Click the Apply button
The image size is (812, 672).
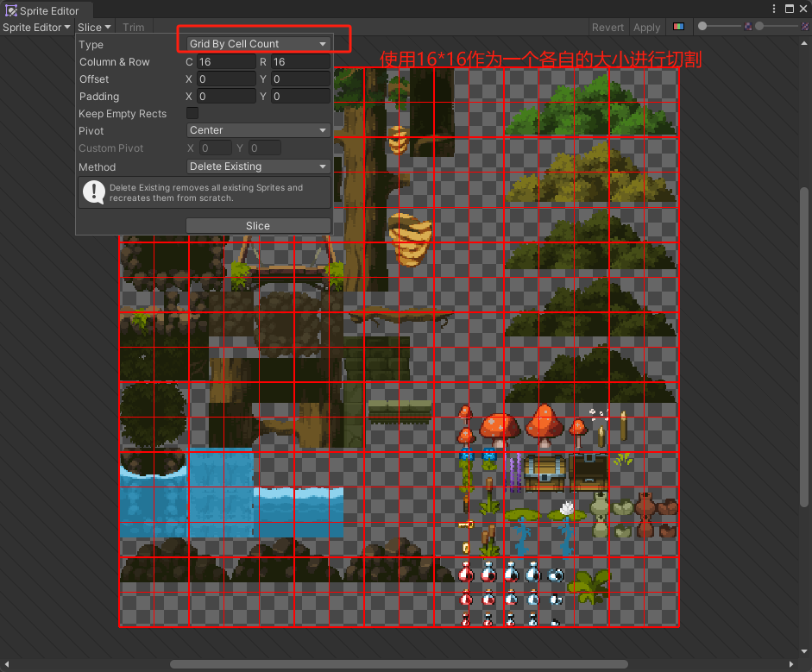coord(647,28)
